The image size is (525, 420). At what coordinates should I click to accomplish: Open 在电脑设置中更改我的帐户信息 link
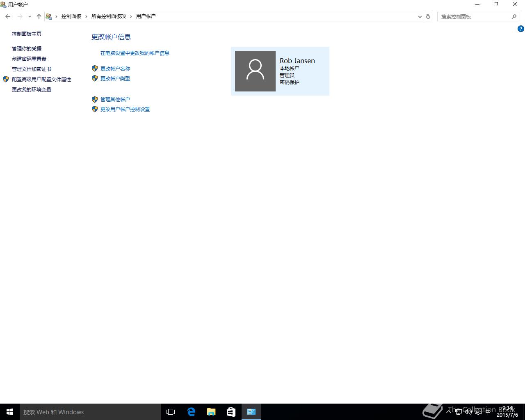point(135,53)
